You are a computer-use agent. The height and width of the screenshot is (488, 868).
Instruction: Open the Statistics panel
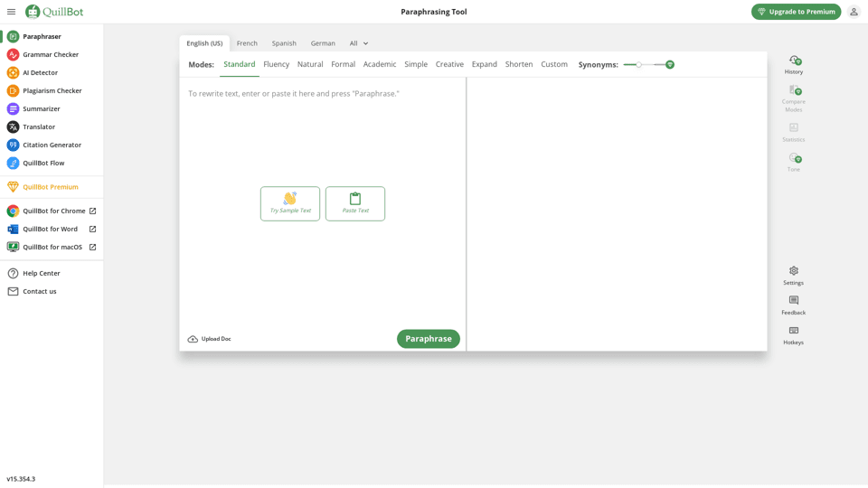793,133
